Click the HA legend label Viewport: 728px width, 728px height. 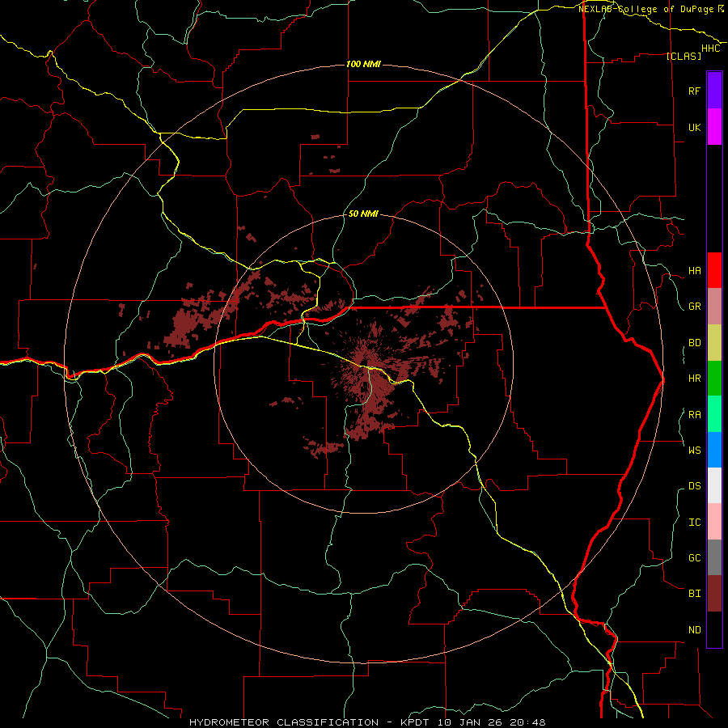[x=695, y=270]
